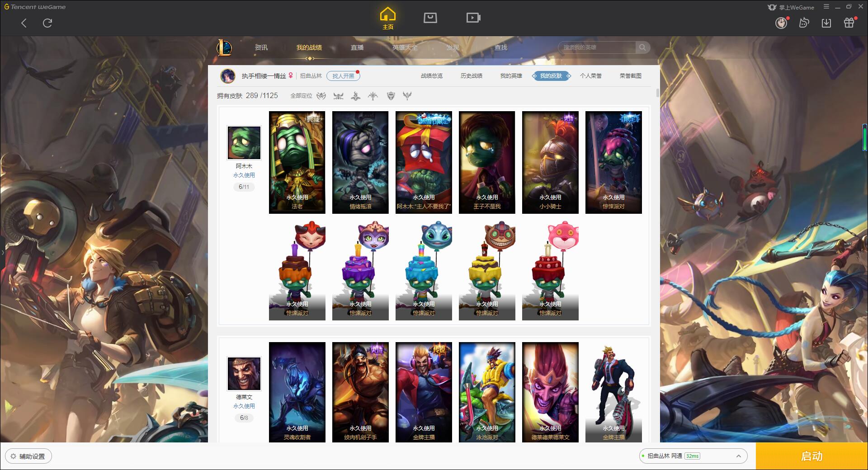Viewport: 868px width, 470px height.
Task: Open the 直播 live stream tab
Action: [x=357, y=47]
